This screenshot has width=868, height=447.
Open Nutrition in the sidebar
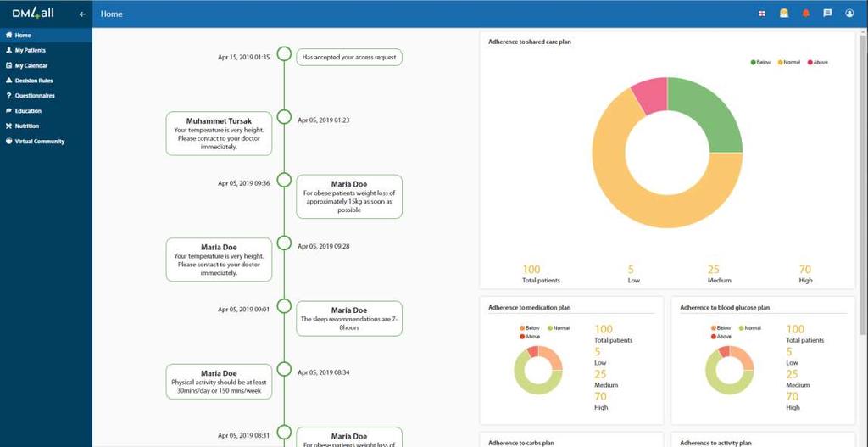[46, 126]
